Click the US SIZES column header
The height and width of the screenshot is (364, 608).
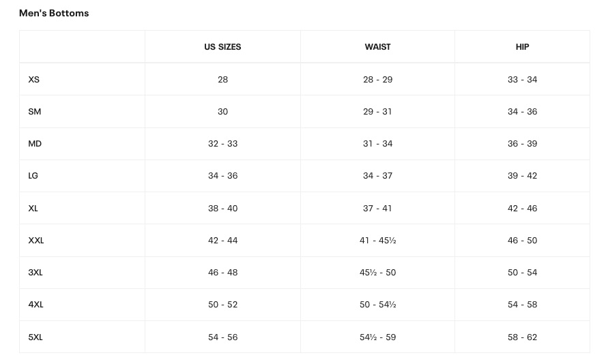coord(222,47)
